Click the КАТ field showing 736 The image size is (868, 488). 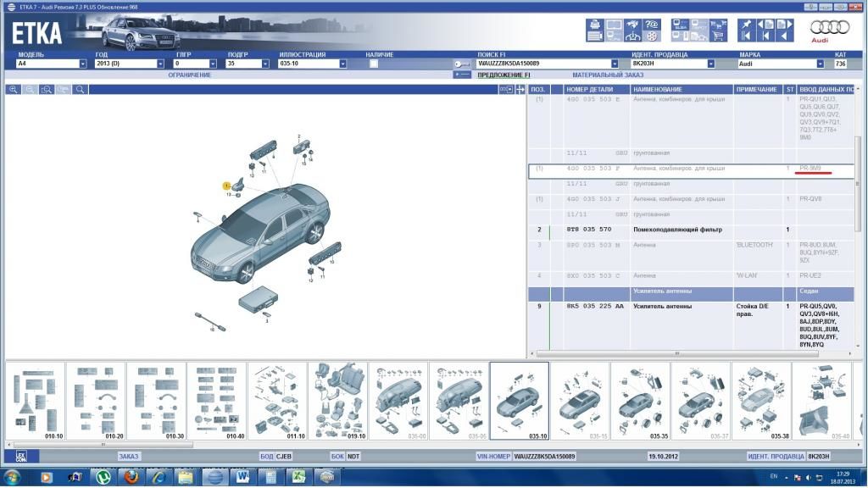click(x=840, y=64)
